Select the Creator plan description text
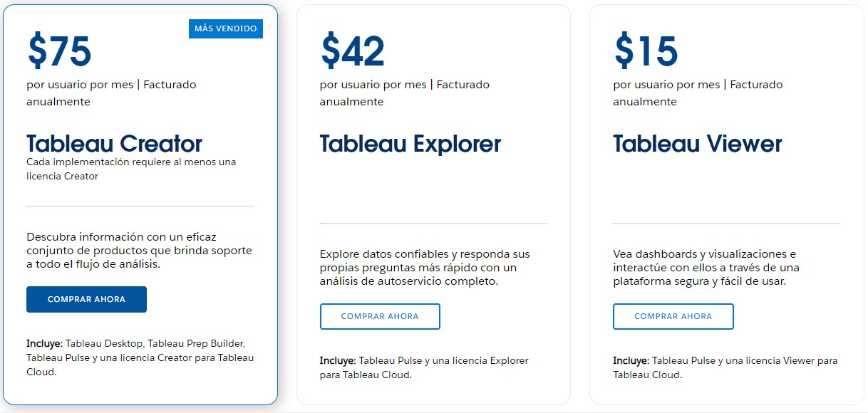Viewport: 868px width, 413px height. pos(139,250)
